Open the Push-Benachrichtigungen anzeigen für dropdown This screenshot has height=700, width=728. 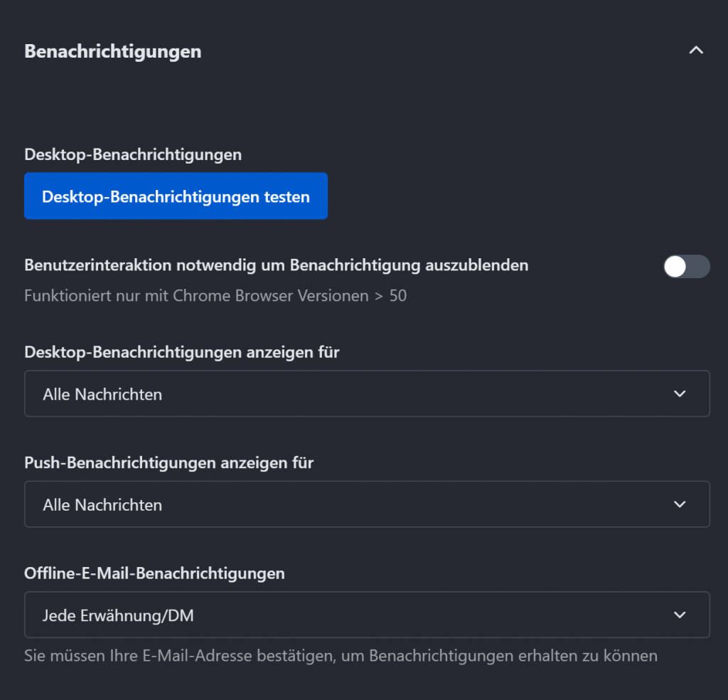coord(367,504)
